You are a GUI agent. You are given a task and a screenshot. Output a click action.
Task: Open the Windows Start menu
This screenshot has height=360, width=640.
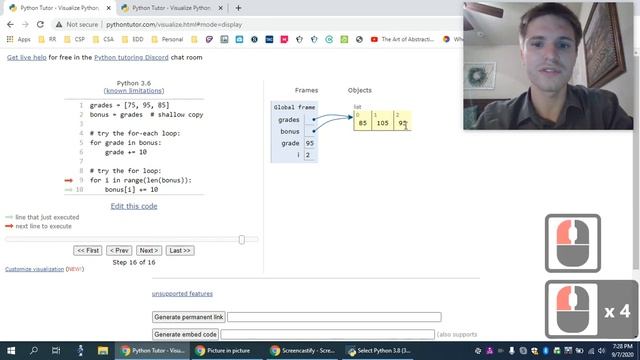coord(11,351)
